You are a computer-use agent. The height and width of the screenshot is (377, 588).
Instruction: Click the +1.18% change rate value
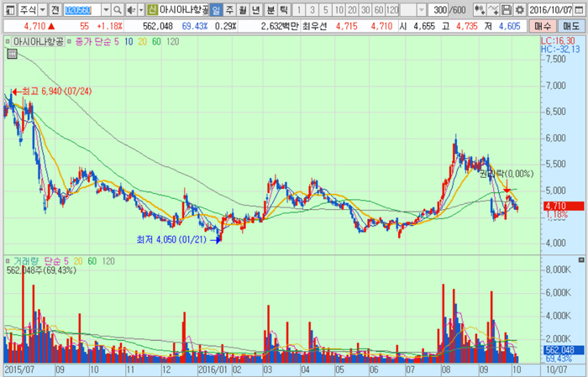tap(109, 27)
